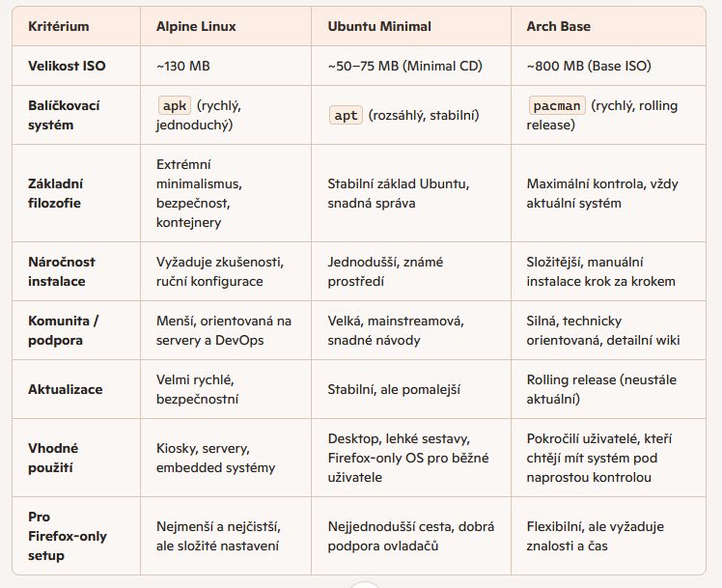
Task: Click the Velikost ISO row label
Action: coord(67,67)
